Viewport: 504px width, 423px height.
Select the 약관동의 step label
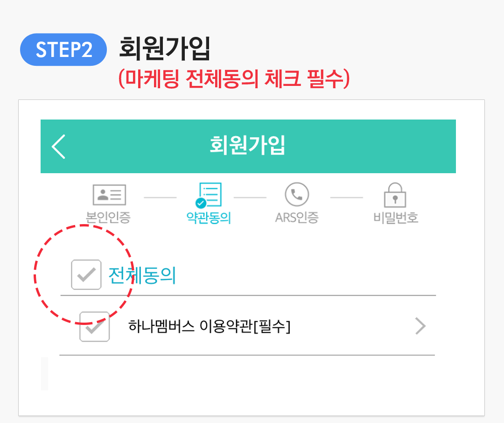[x=209, y=218]
